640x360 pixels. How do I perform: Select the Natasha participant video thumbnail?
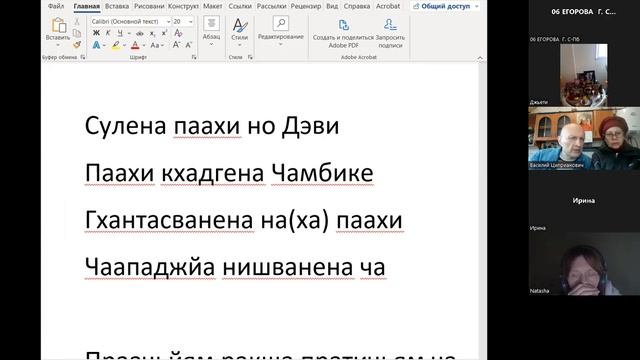click(x=584, y=264)
